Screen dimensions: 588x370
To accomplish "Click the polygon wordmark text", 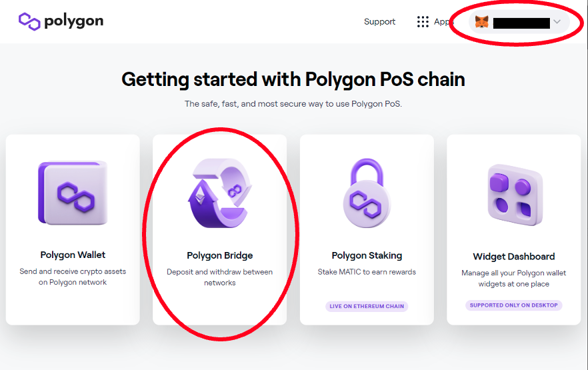I will (73, 21).
